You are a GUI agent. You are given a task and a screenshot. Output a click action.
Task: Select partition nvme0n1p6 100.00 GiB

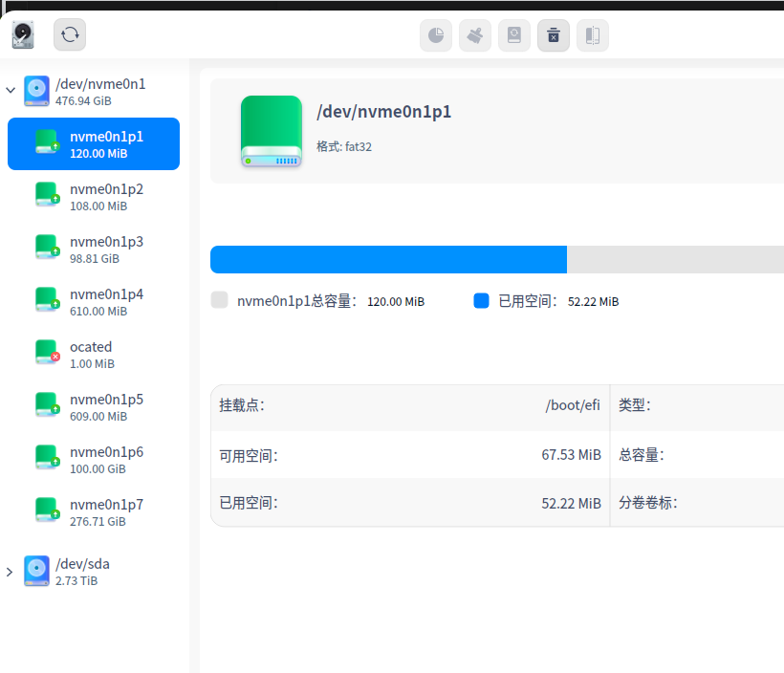pyautogui.click(x=94, y=460)
